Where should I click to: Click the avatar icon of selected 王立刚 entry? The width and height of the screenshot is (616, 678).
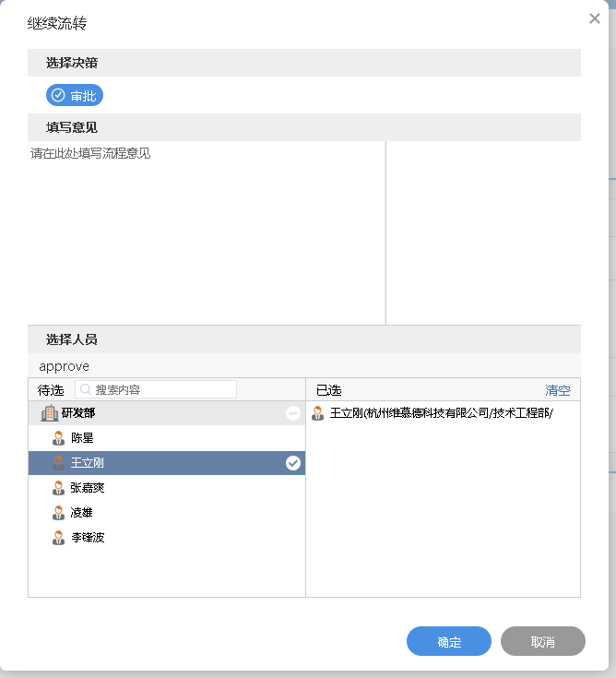tap(318, 413)
